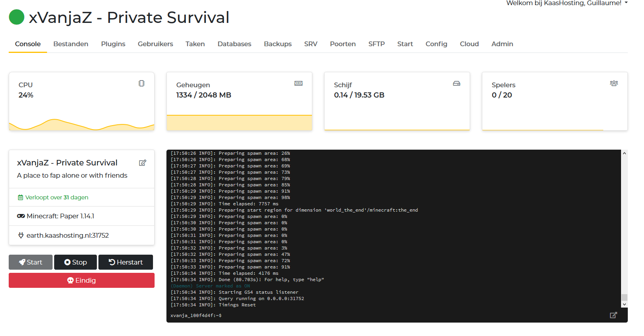
Task: Go to the Backups tab
Action: coord(278,44)
